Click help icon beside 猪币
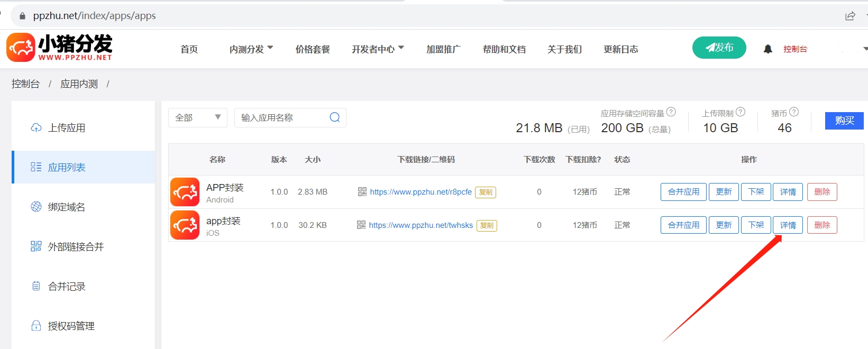Viewport: 868px width, 349px height. pos(794,112)
